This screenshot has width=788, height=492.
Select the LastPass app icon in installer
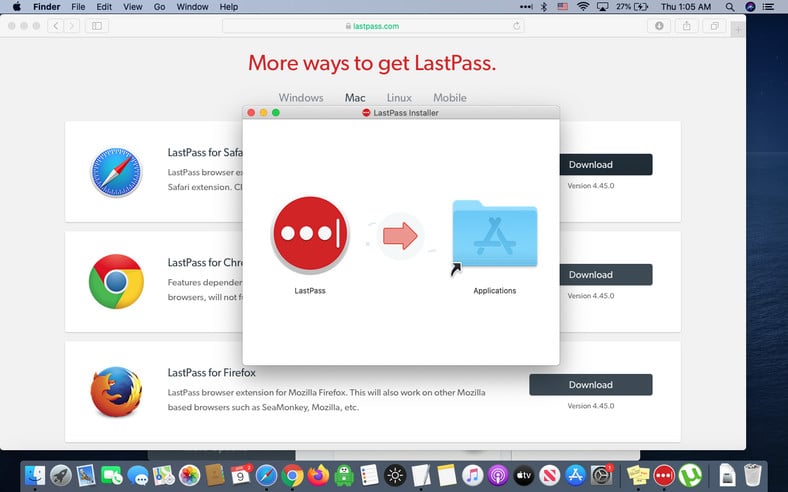pos(310,234)
